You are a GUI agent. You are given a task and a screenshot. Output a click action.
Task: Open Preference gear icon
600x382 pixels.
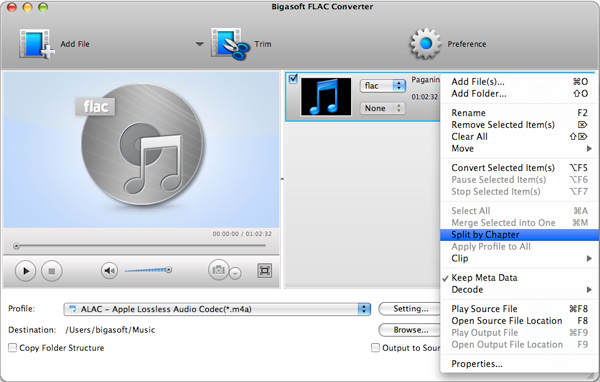click(x=425, y=44)
